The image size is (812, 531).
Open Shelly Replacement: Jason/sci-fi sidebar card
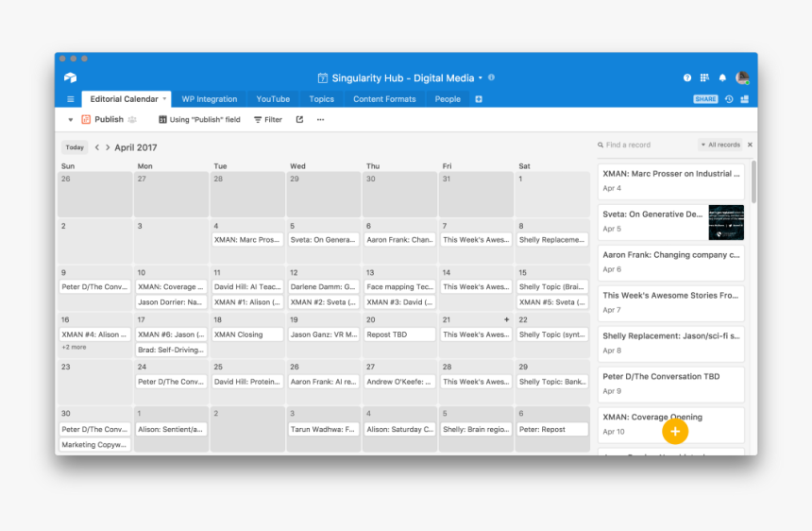(x=671, y=344)
